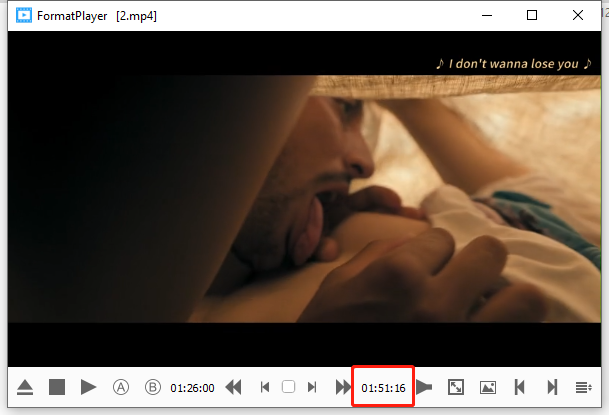The width and height of the screenshot is (609, 415).
Task: Click the current time 01:26:00 display
Action: (x=193, y=387)
